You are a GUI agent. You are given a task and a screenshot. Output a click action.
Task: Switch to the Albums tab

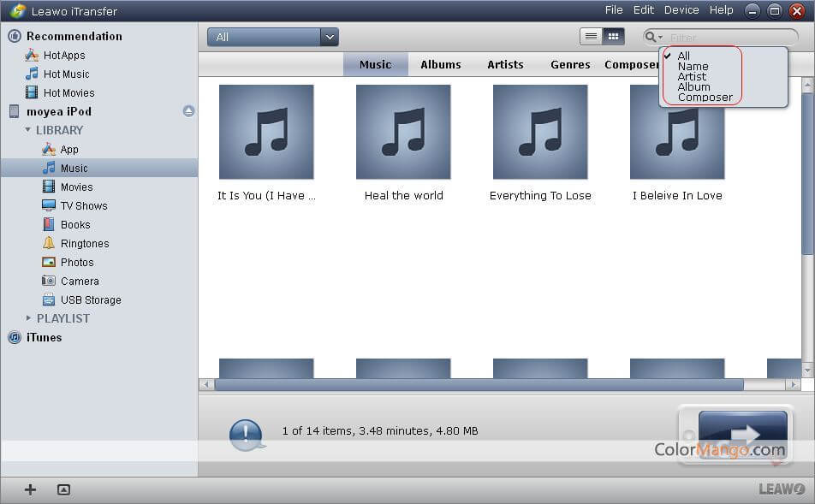(440, 65)
